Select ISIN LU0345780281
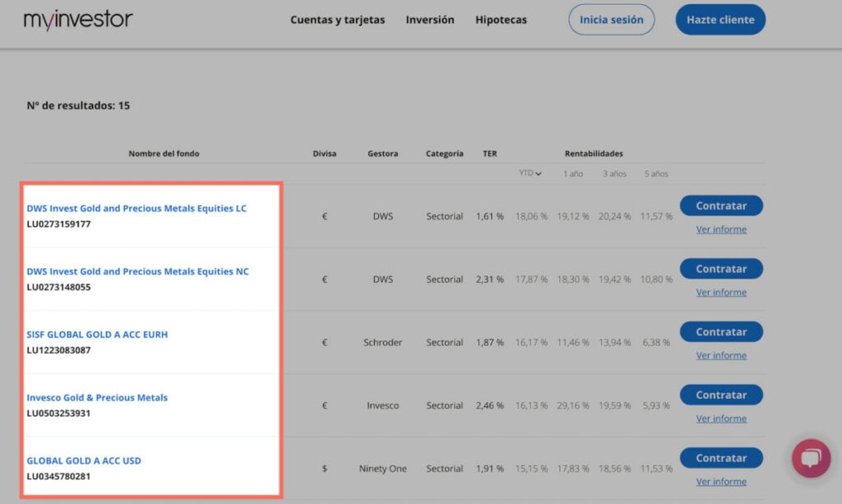This screenshot has width=842, height=504. [x=58, y=476]
